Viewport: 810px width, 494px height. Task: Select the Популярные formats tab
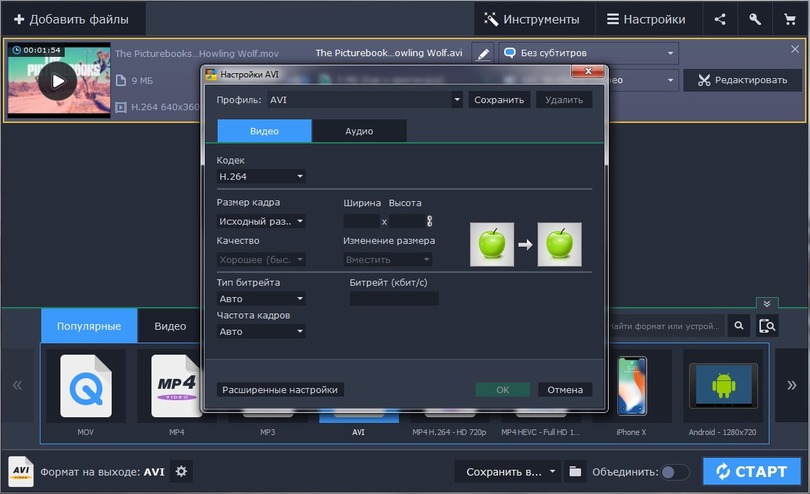[x=87, y=326]
